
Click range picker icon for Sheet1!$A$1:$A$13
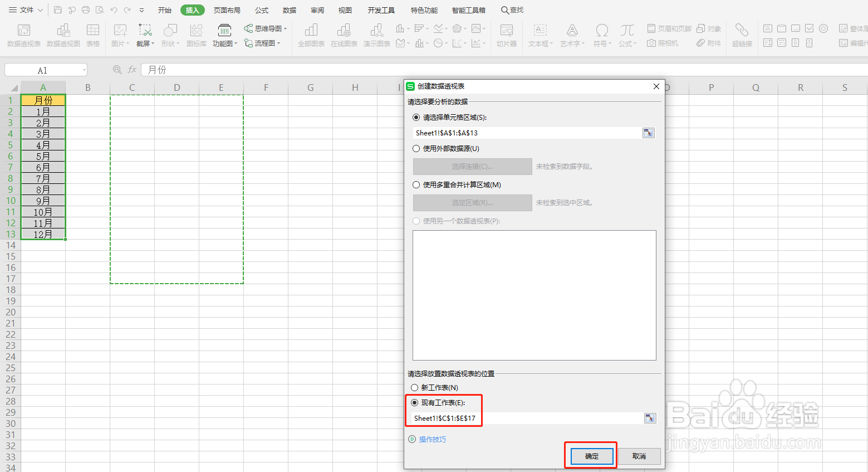point(648,133)
